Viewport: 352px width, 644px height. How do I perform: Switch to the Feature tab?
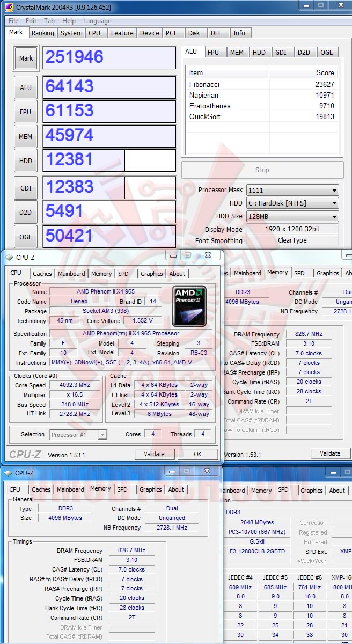click(122, 33)
